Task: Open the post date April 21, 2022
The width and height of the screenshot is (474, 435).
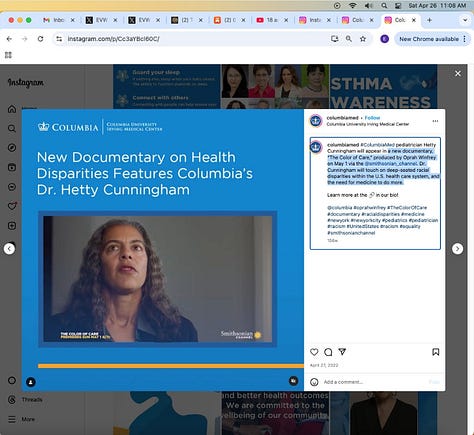Action: (324, 365)
